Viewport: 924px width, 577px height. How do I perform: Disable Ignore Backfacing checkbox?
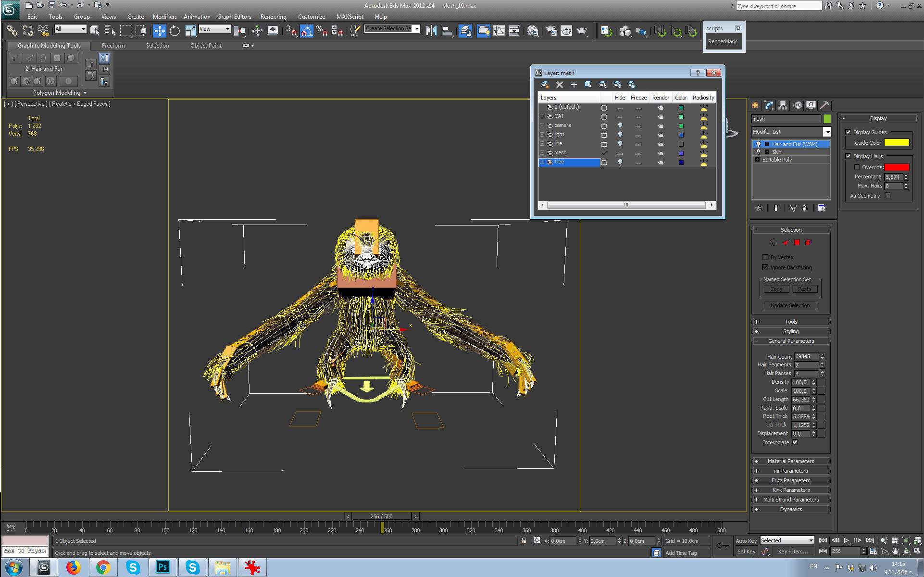pyautogui.click(x=765, y=267)
